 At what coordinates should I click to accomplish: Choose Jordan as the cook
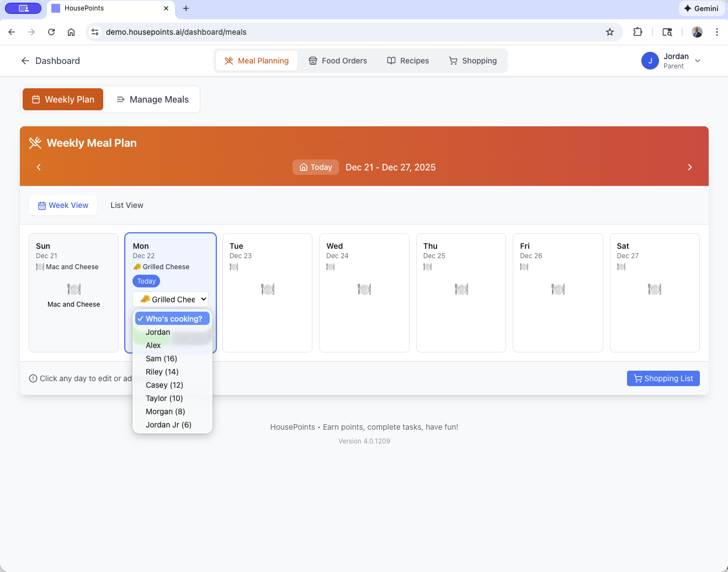click(172, 332)
